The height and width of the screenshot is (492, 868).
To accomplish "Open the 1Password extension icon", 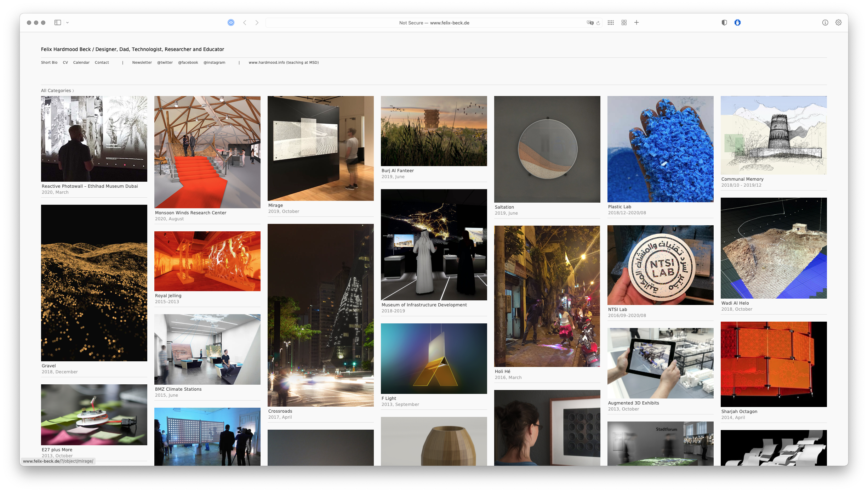I will click(231, 23).
